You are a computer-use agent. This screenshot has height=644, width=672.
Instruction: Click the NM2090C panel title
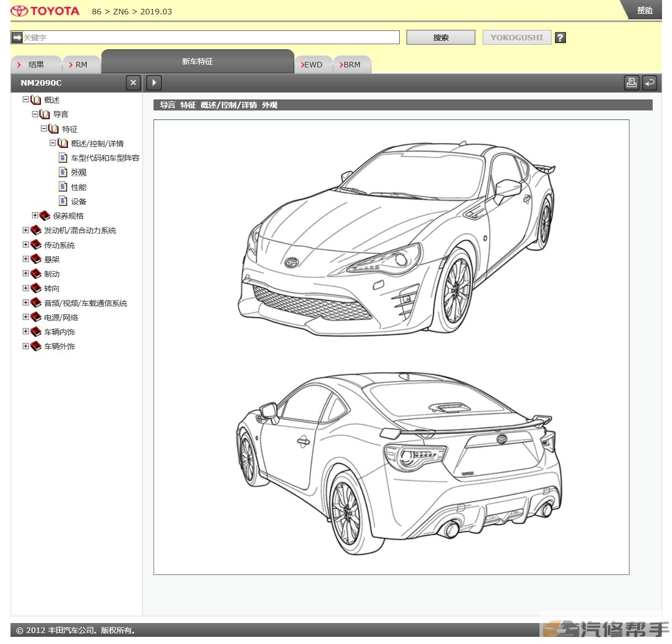pyautogui.click(x=41, y=83)
